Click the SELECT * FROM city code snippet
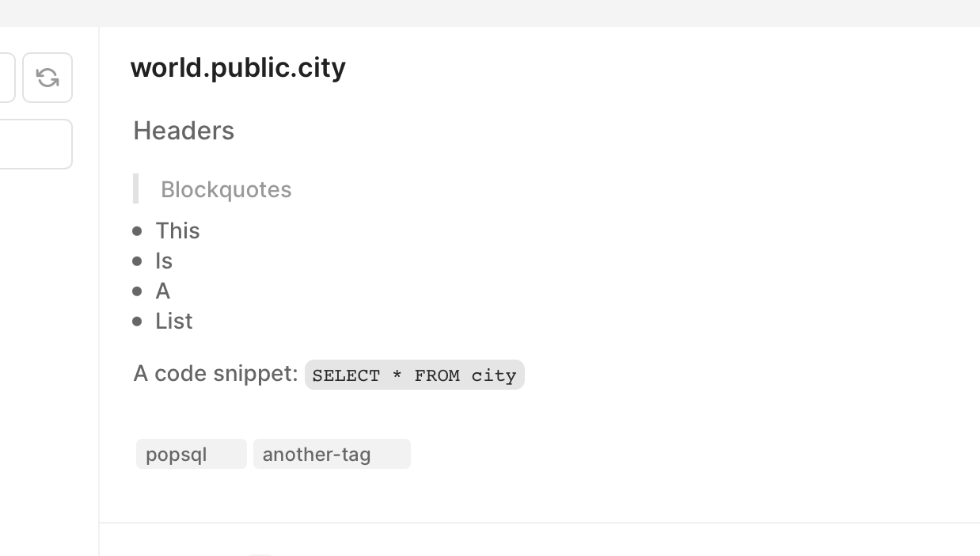Image resolution: width=980 pixels, height=556 pixels. pyautogui.click(x=415, y=375)
